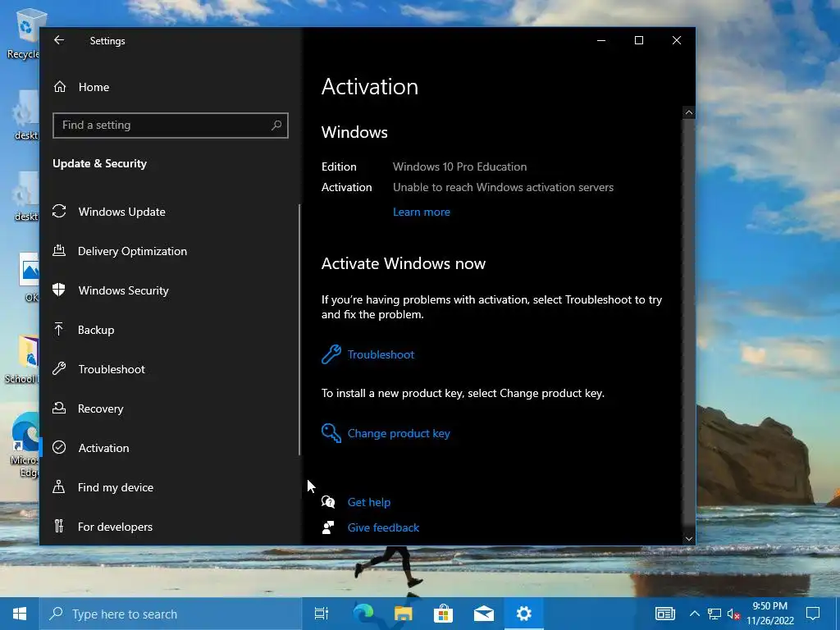Launch Microsoft Edge from taskbar

(363, 614)
